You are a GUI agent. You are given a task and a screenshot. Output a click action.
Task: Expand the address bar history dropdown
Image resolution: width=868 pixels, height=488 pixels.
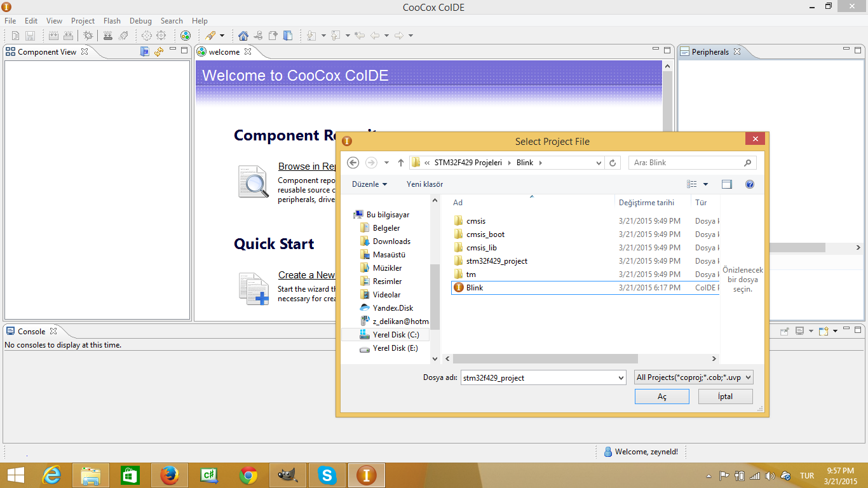click(x=599, y=163)
